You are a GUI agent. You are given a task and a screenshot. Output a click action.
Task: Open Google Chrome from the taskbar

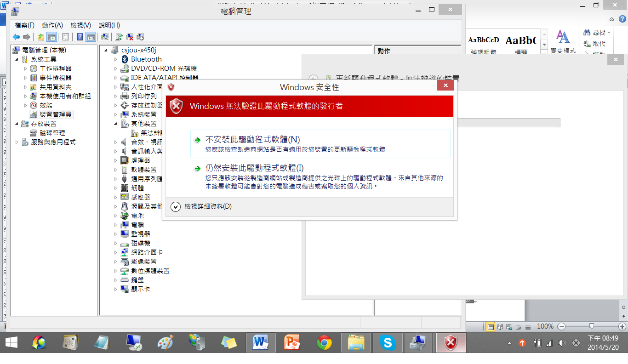point(325,343)
